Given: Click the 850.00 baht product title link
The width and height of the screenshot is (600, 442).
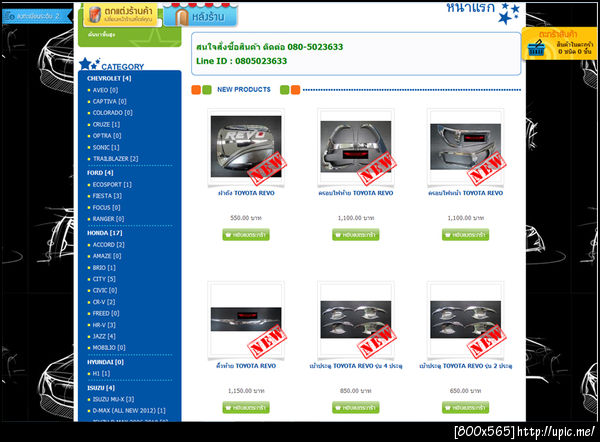Looking at the screenshot, I should pyautogui.click(x=356, y=366).
